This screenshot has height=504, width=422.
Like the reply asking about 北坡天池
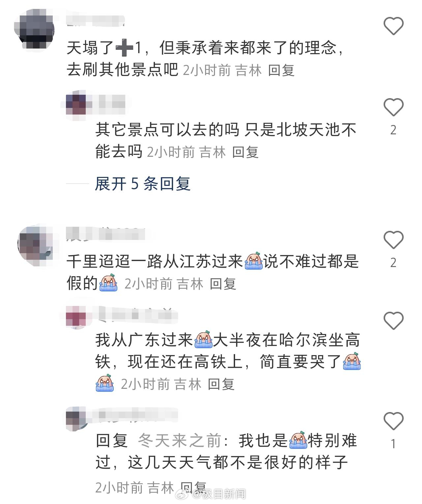coord(394,108)
